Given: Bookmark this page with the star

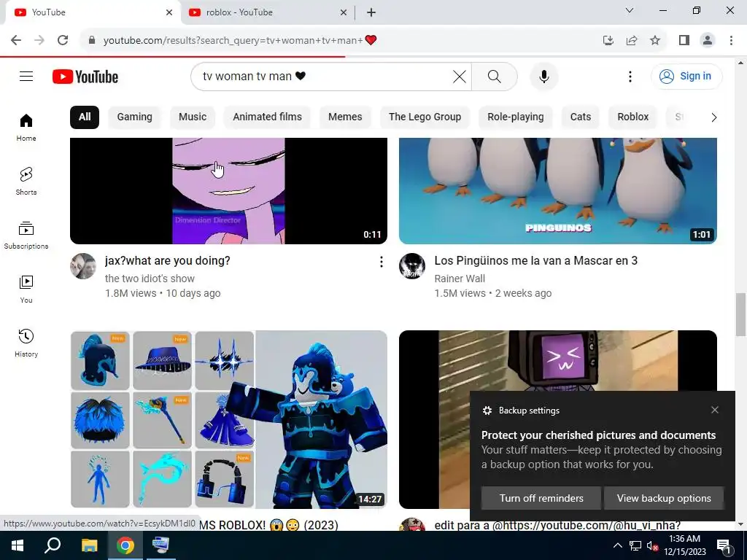Looking at the screenshot, I should [x=655, y=40].
